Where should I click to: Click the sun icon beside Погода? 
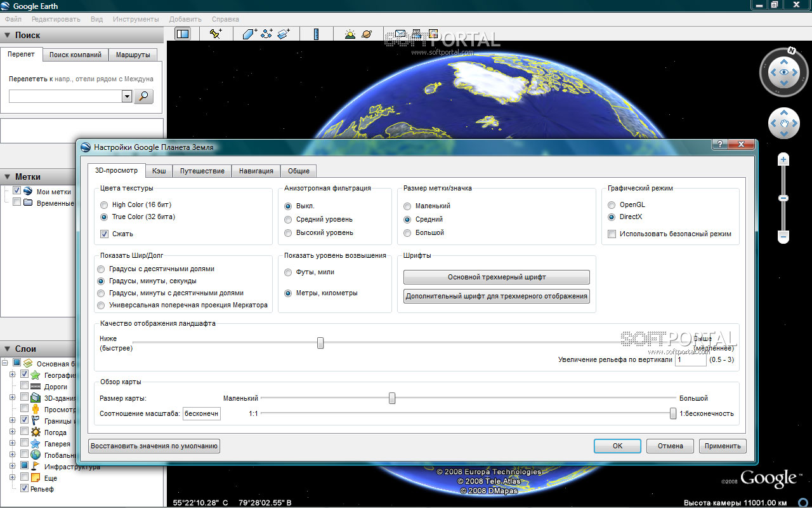36,432
